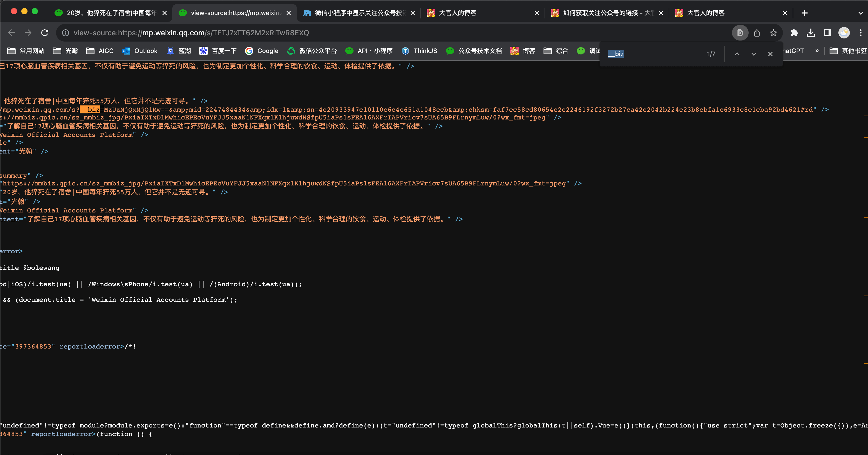Open the Extensions puzzle icon
868x455 pixels.
(794, 33)
